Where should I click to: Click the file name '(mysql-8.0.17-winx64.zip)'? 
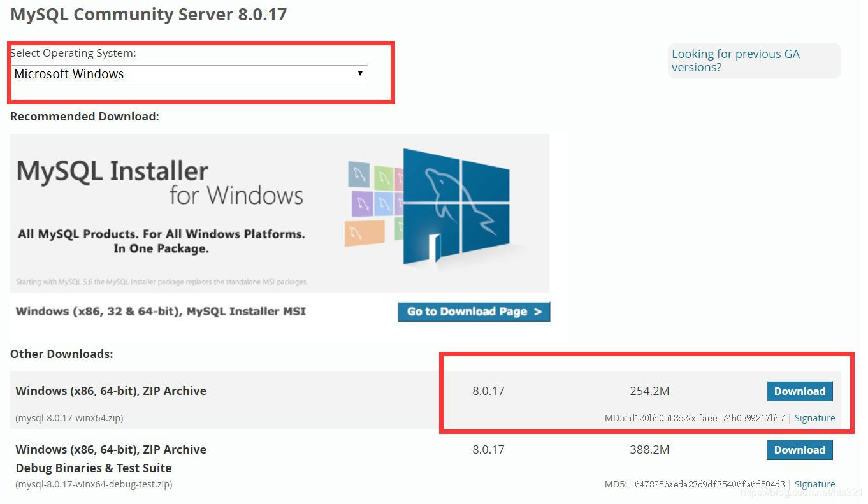pos(69,418)
